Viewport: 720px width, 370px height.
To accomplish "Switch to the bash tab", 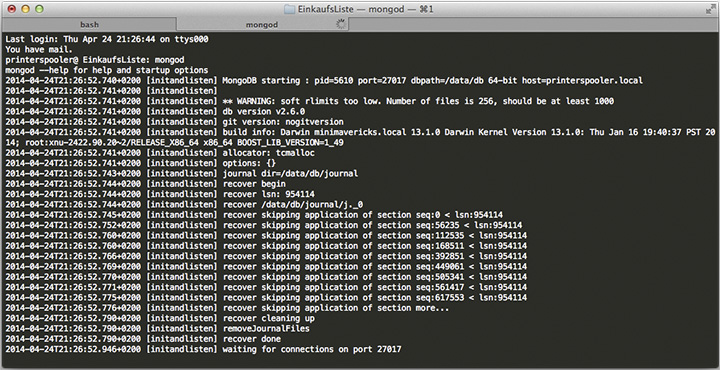I will (89, 25).
